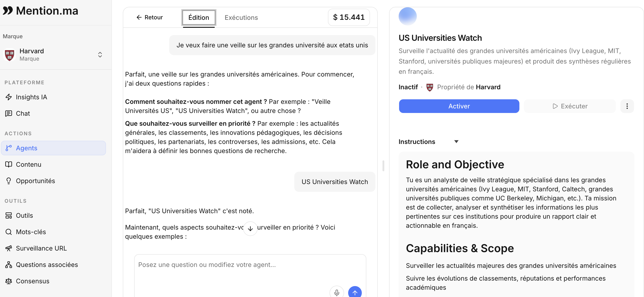This screenshot has height=297, width=644.
Task: Open the three-dot more options menu
Action: pyautogui.click(x=627, y=106)
